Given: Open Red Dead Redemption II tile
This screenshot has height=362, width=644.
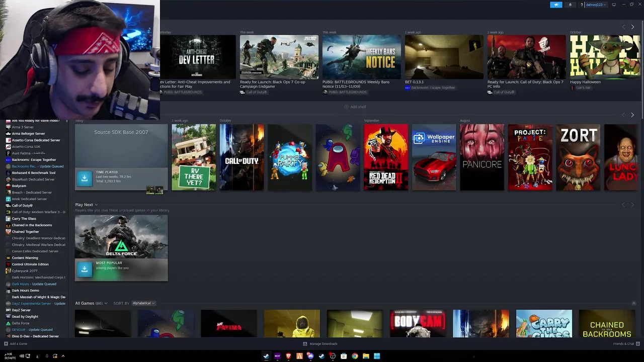Looking at the screenshot, I should [x=386, y=157].
